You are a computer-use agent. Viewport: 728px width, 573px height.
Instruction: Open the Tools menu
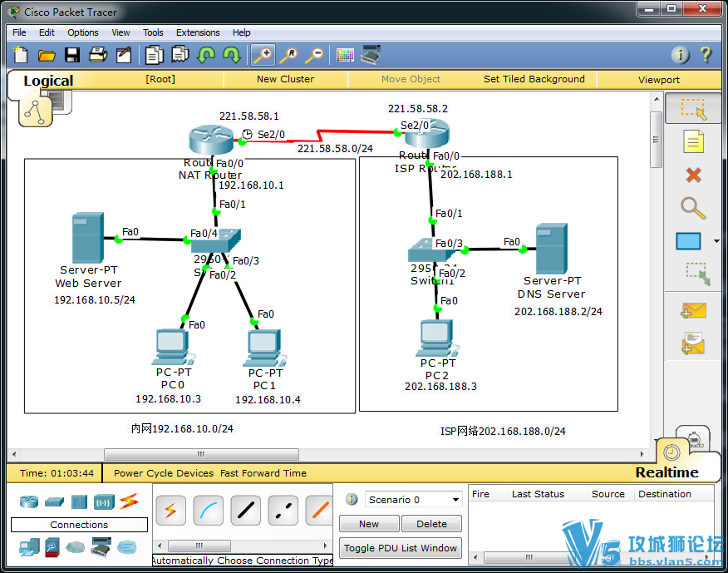[x=153, y=32]
